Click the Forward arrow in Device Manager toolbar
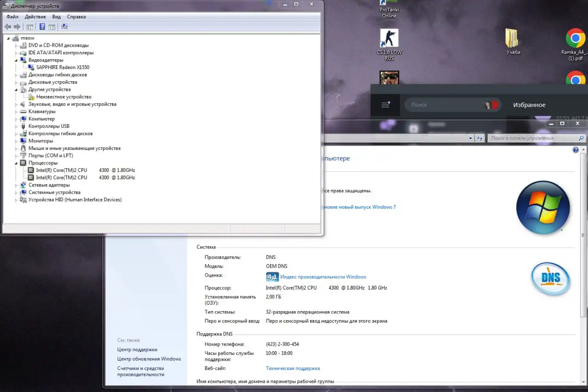This screenshot has height=392, width=588. tap(17, 27)
